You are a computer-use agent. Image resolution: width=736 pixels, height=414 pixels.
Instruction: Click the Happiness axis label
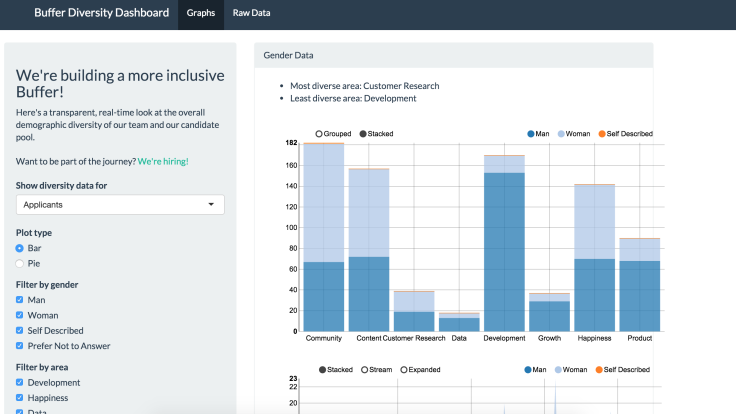pos(595,338)
